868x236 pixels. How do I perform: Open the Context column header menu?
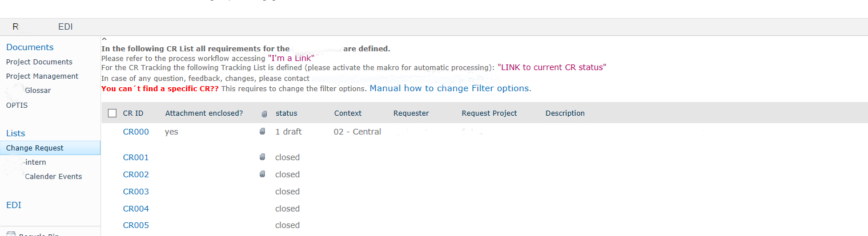pyautogui.click(x=348, y=113)
